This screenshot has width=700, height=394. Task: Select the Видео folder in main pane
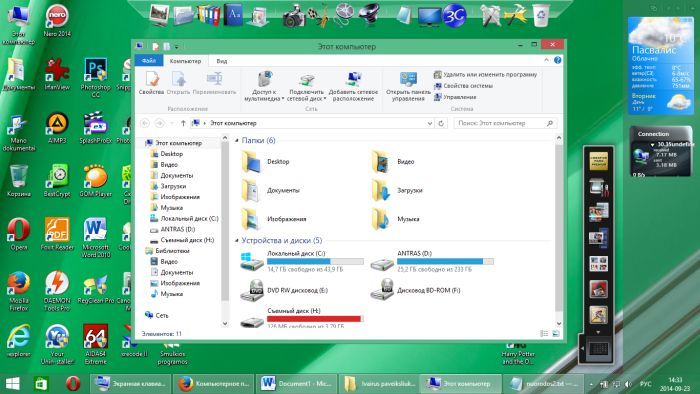(x=393, y=162)
